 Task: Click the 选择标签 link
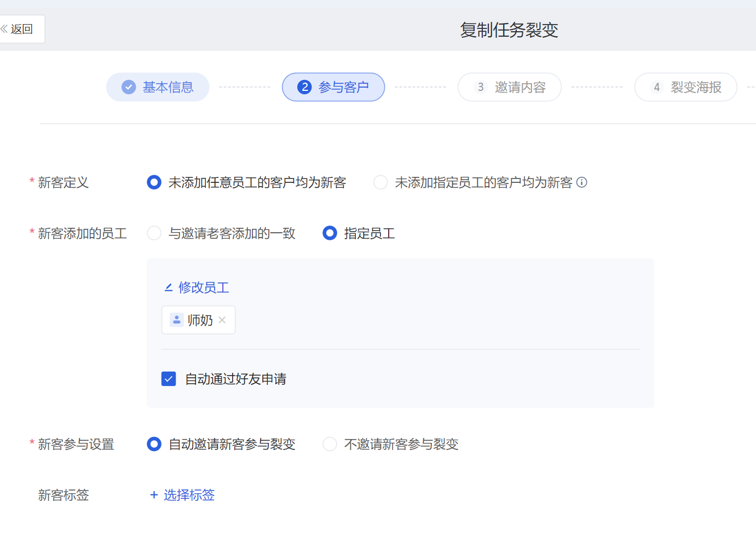[189, 495]
